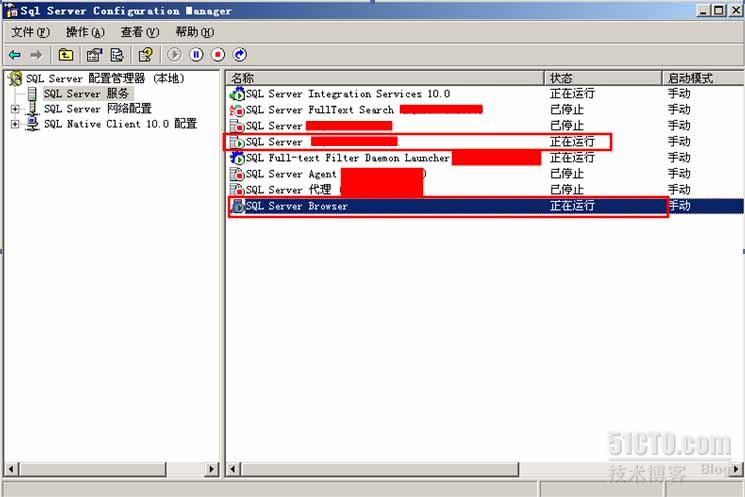Click the SQL Native Client node icon

click(x=32, y=124)
